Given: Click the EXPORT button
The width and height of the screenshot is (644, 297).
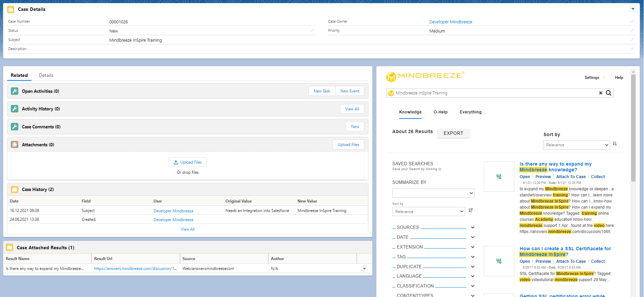Looking at the screenshot, I should coord(453,133).
